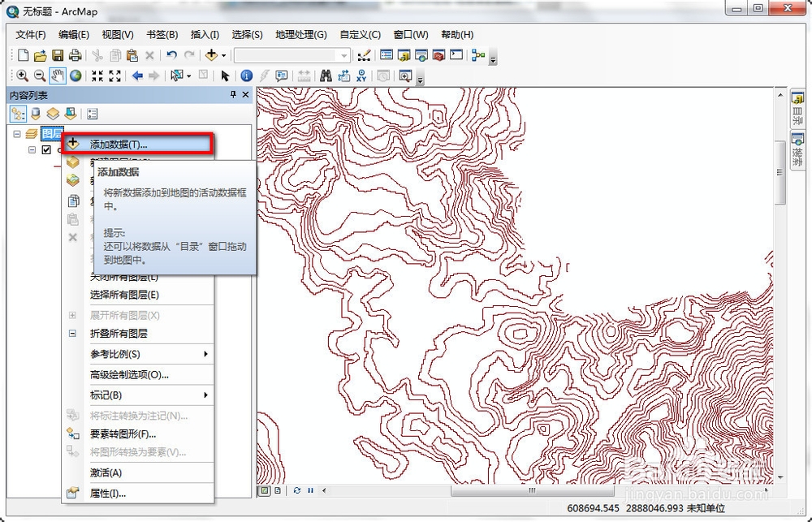Toggle auto-hide pin on 内容列表 panel
The image size is (812, 522).
[x=233, y=94]
